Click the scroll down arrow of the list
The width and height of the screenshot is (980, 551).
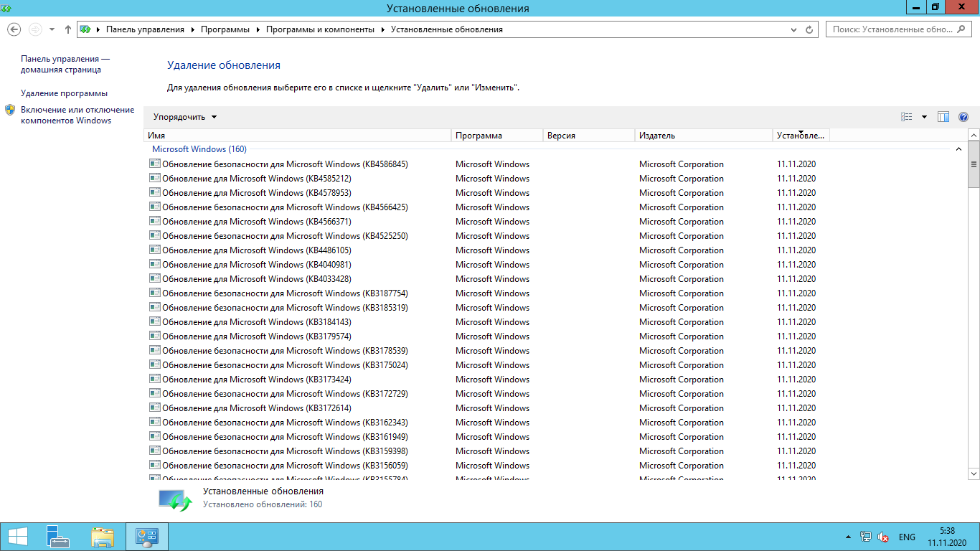click(x=974, y=474)
